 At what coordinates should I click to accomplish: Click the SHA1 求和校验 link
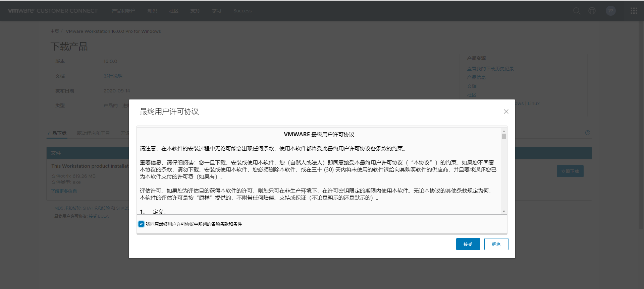[x=96, y=208]
